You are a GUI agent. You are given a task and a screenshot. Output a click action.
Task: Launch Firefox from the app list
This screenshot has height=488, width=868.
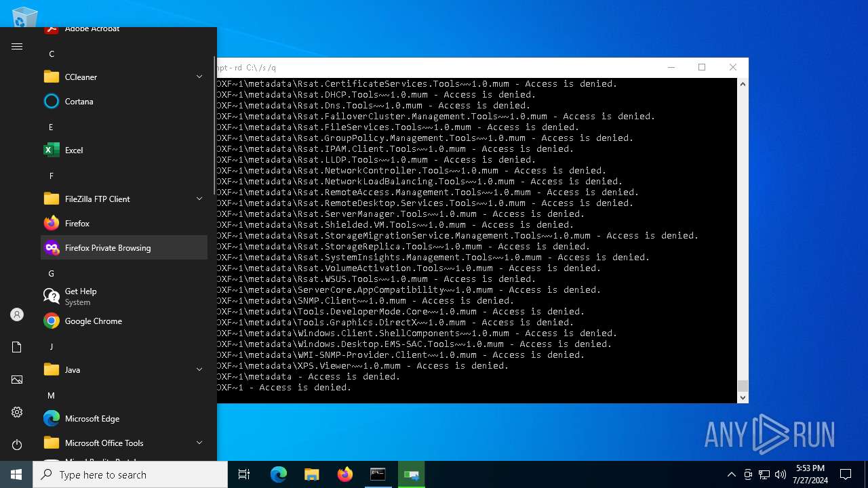(124, 224)
